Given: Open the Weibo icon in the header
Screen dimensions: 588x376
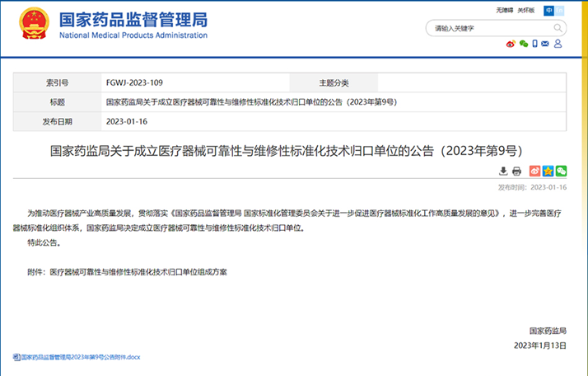Looking at the screenshot, I should point(510,45).
